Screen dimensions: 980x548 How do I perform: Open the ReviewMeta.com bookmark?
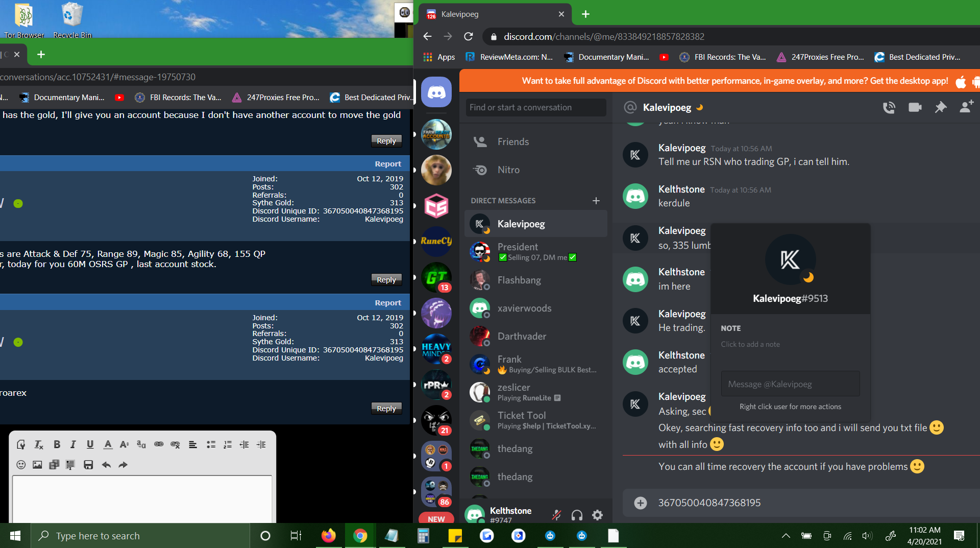[x=509, y=57]
